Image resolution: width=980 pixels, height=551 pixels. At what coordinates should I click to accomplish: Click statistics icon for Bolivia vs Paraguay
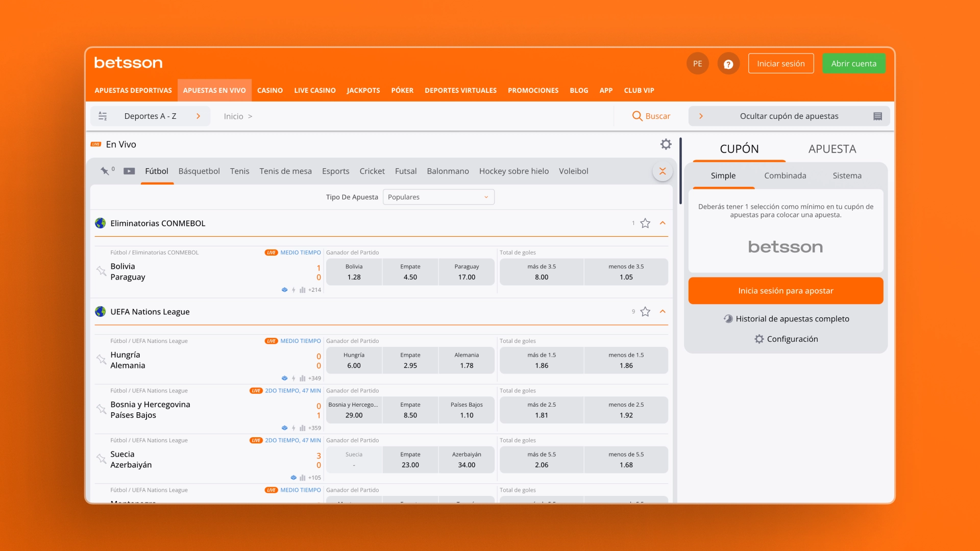coord(302,290)
